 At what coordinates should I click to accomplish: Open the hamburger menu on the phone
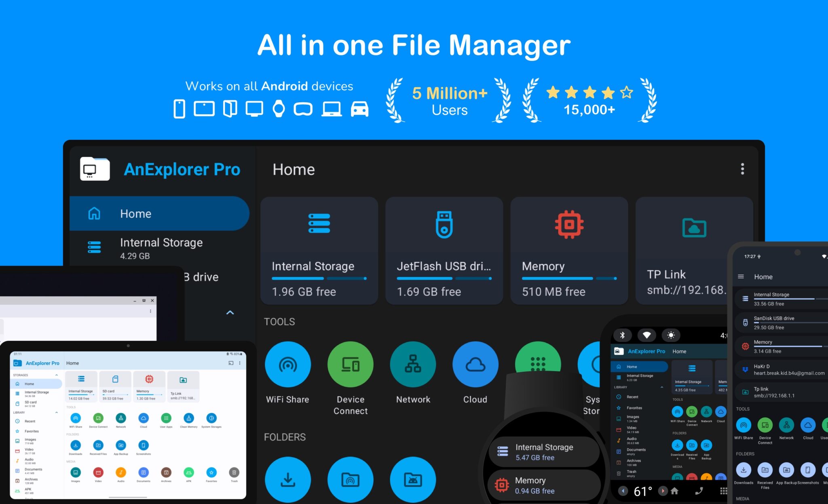click(x=741, y=277)
